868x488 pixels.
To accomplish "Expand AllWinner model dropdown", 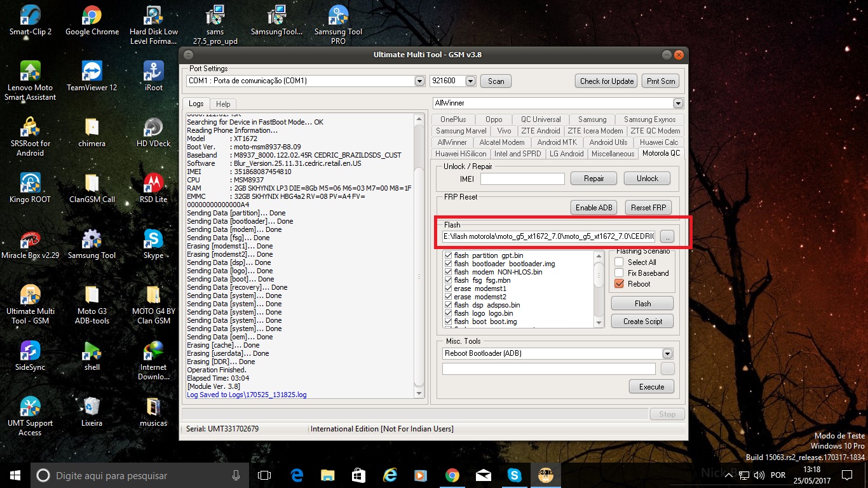I will pyautogui.click(x=678, y=103).
